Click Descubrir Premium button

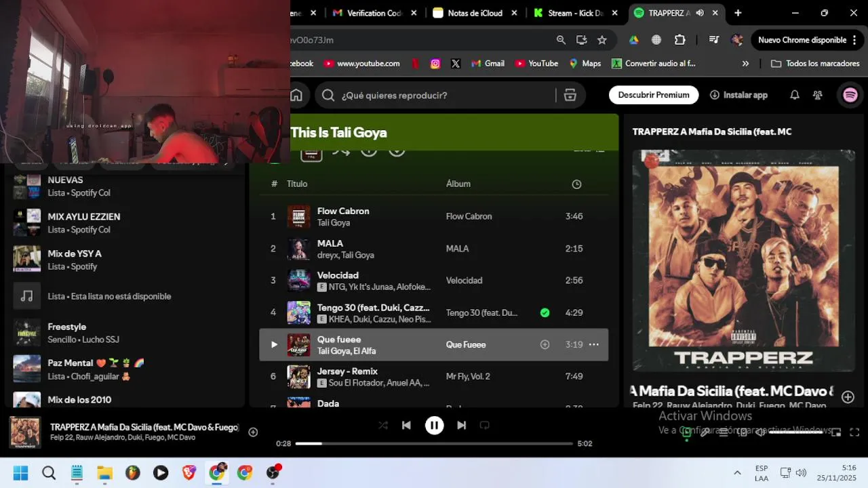(654, 95)
